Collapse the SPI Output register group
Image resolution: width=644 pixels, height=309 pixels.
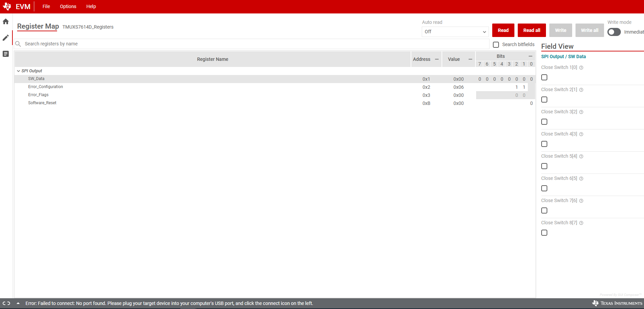18,71
